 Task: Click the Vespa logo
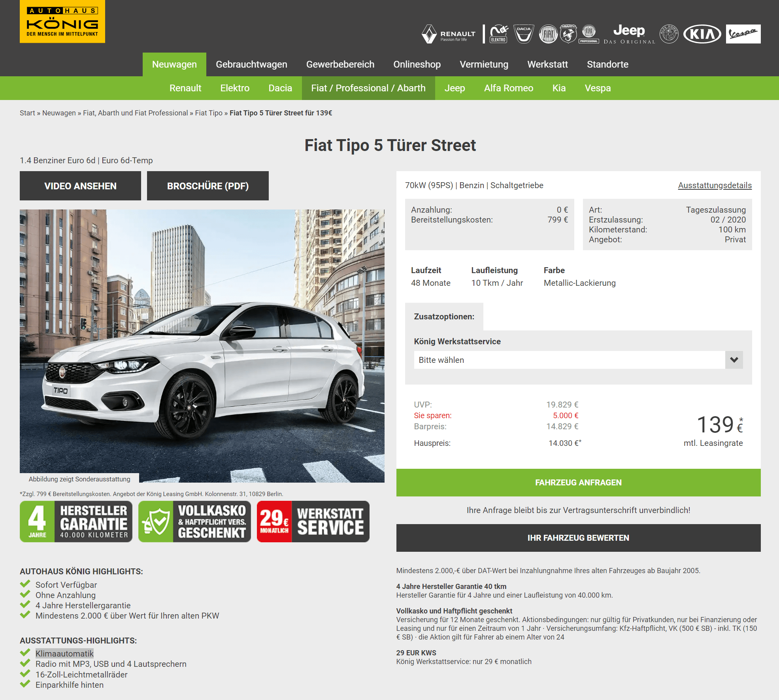tap(743, 34)
